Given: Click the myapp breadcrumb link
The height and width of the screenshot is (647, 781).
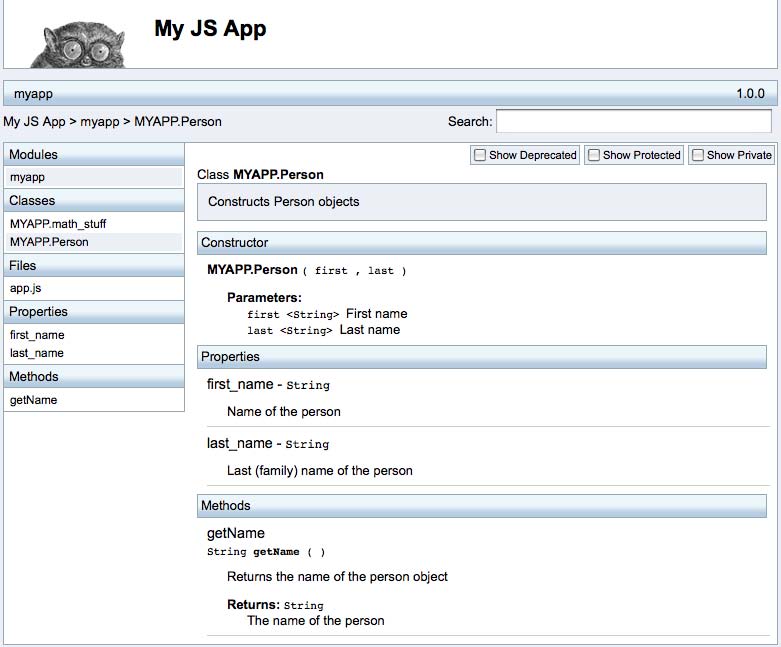Looking at the screenshot, I should 99,122.
